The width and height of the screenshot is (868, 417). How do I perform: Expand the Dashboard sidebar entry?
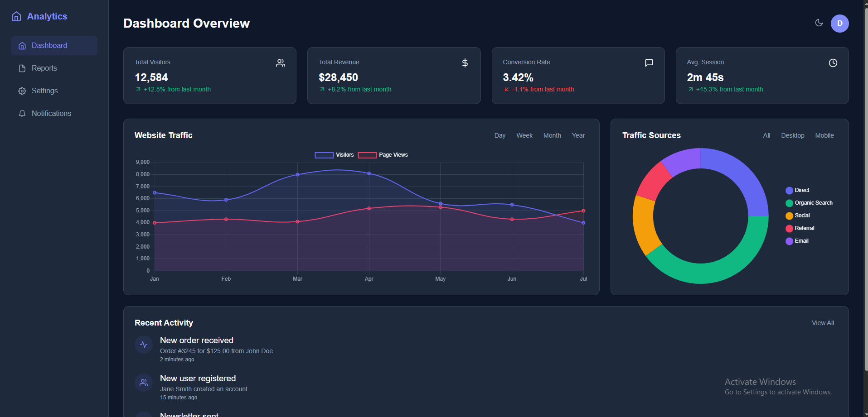49,45
